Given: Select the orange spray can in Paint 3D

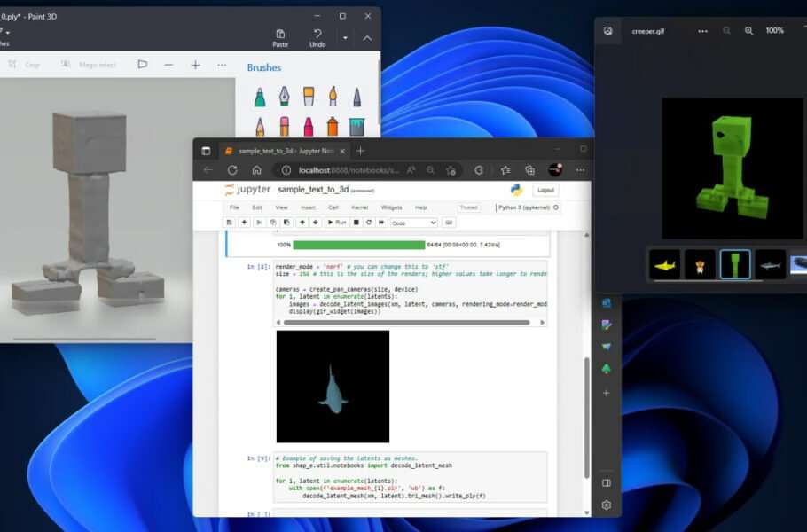Looking at the screenshot, I should point(333,127).
